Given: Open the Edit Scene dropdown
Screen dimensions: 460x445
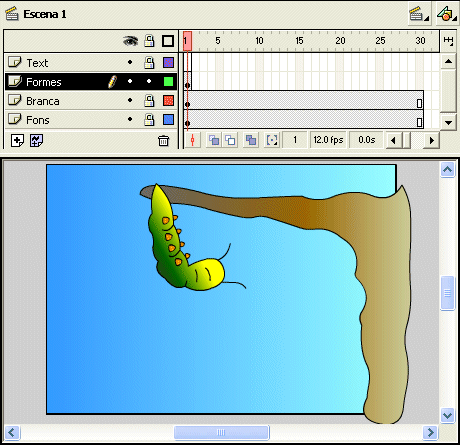Looking at the screenshot, I should tap(419, 14).
